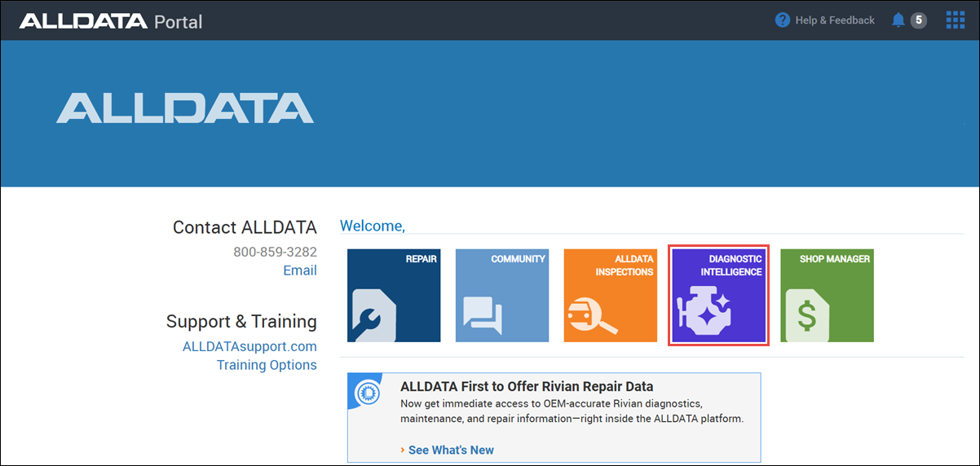
Task: Click the See What's New link
Action: (450, 450)
